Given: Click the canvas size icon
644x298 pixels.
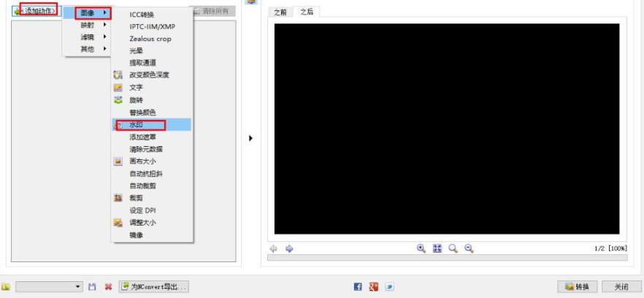Looking at the screenshot, I should click(118, 161).
